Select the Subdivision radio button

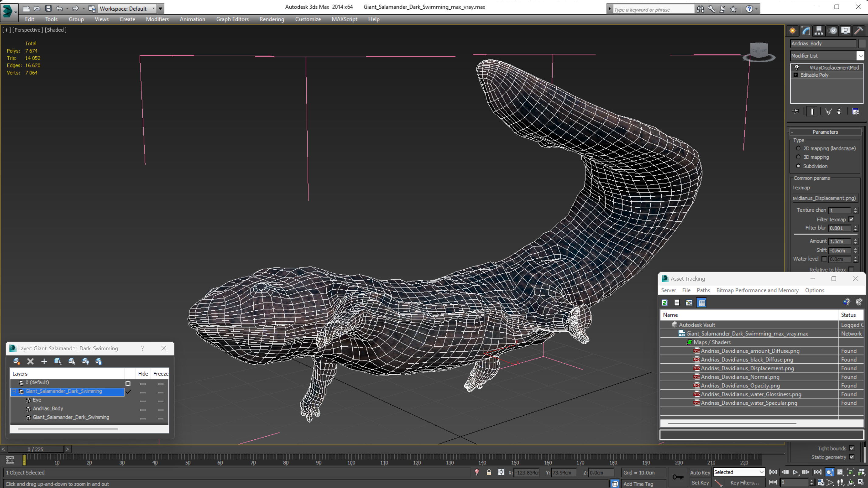tap(798, 166)
